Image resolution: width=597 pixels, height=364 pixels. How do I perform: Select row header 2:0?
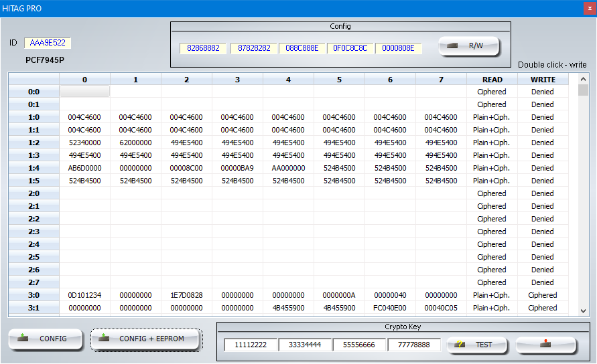(34, 193)
